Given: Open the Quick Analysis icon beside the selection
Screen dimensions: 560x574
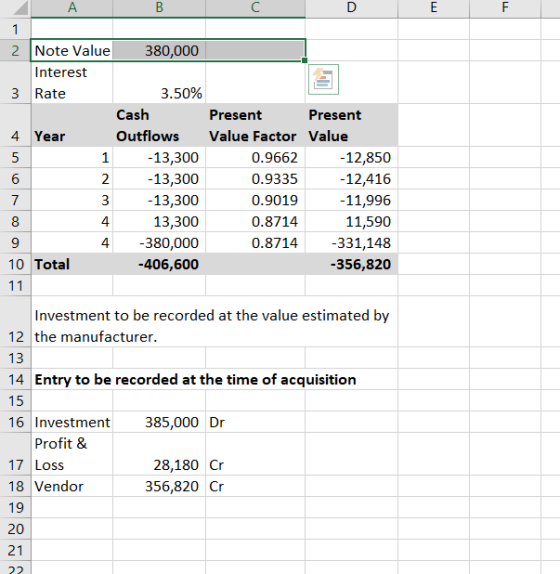Looking at the screenshot, I should pos(323,79).
